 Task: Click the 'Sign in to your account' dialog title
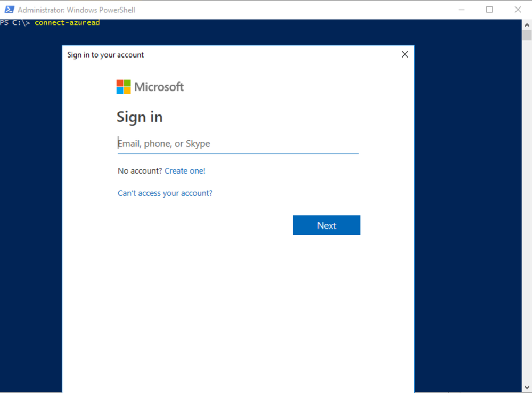point(105,55)
